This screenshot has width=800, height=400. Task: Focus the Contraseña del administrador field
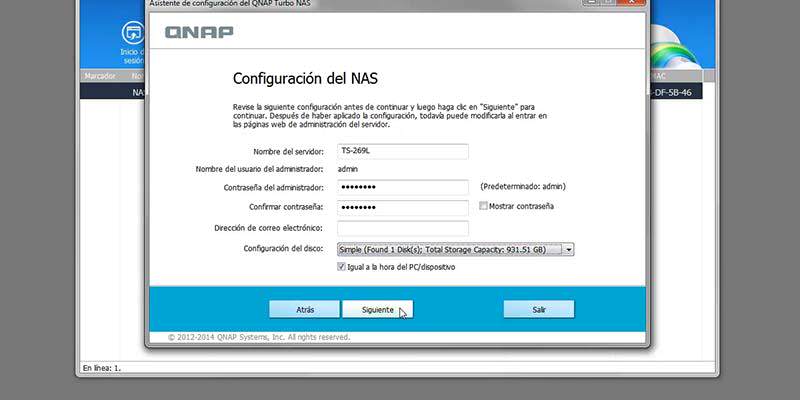click(x=403, y=187)
